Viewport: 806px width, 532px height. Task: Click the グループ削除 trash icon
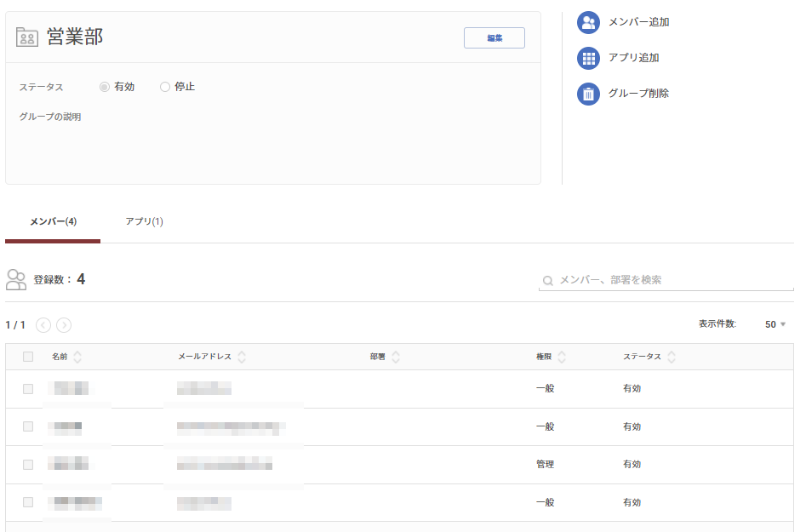point(588,94)
